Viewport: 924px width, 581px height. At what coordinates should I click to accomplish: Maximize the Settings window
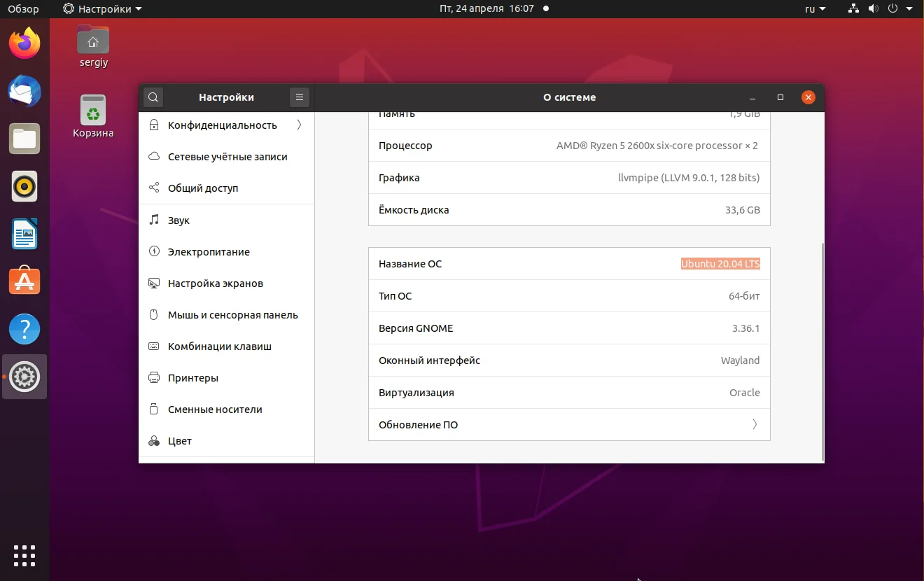[780, 97]
